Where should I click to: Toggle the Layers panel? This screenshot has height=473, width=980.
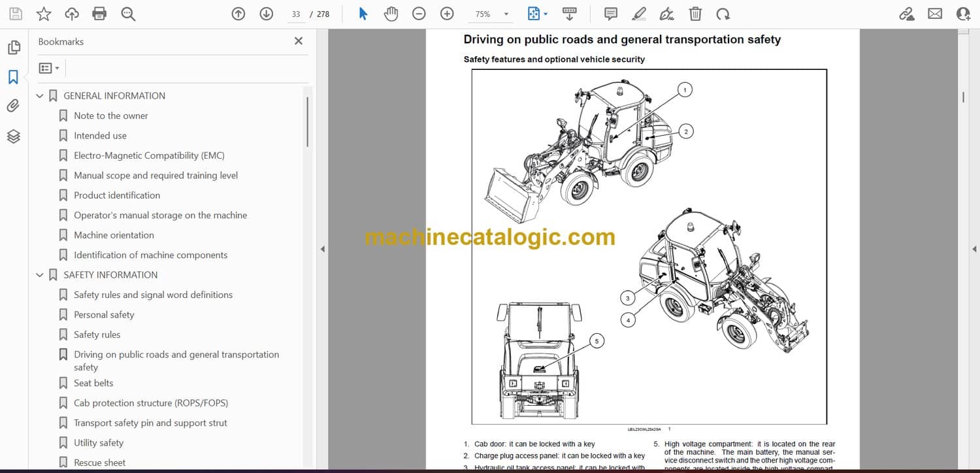click(x=14, y=136)
